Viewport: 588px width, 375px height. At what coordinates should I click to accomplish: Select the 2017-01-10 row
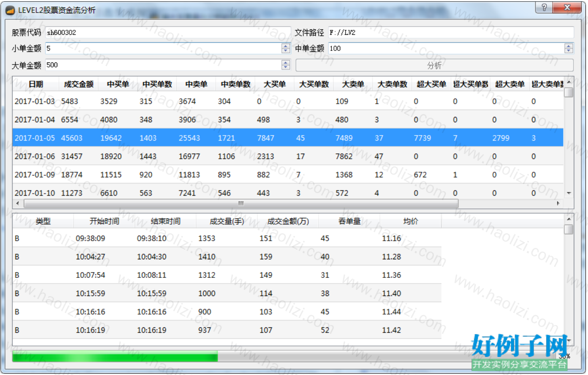pyautogui.click(x=288, y=192)
